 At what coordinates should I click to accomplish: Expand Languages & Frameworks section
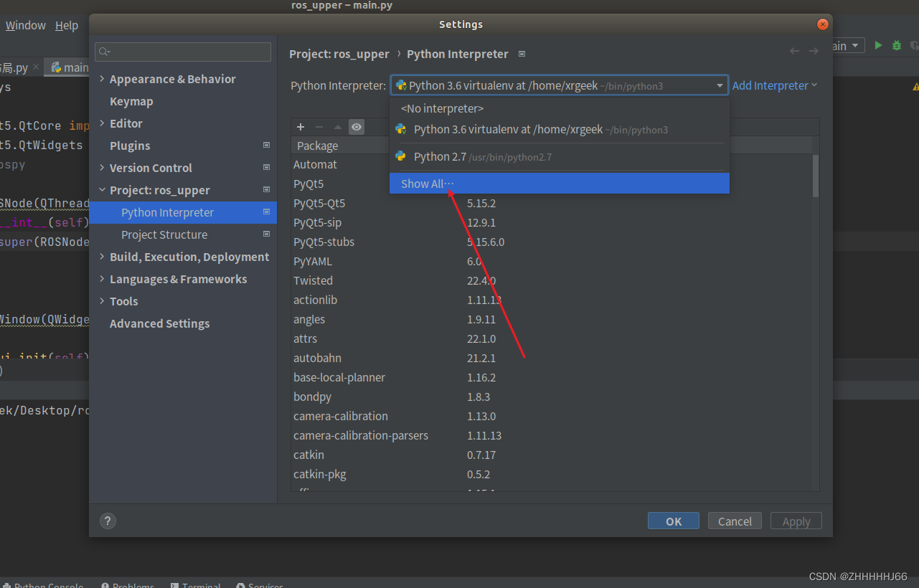[101, 279]
